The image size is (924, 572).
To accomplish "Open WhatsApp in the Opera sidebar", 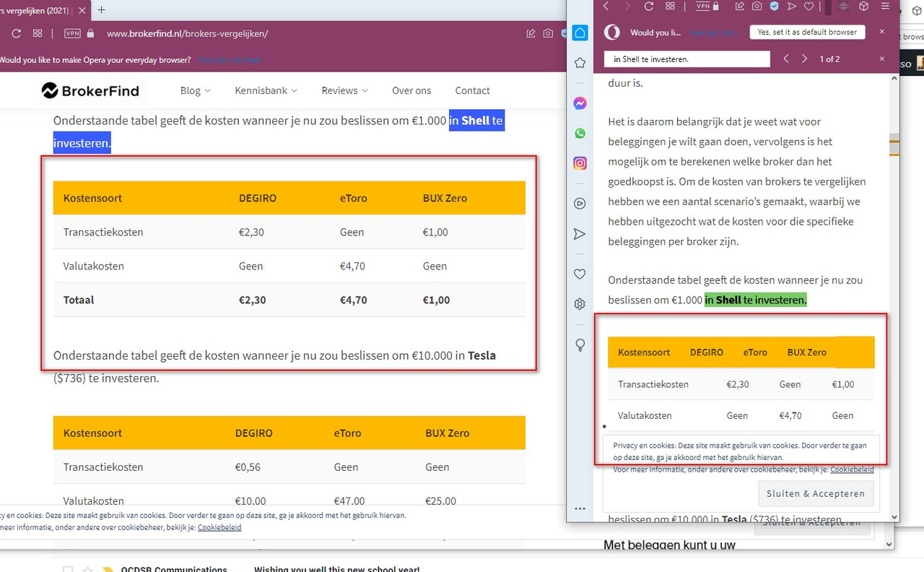I will click(x=580, y=134).
